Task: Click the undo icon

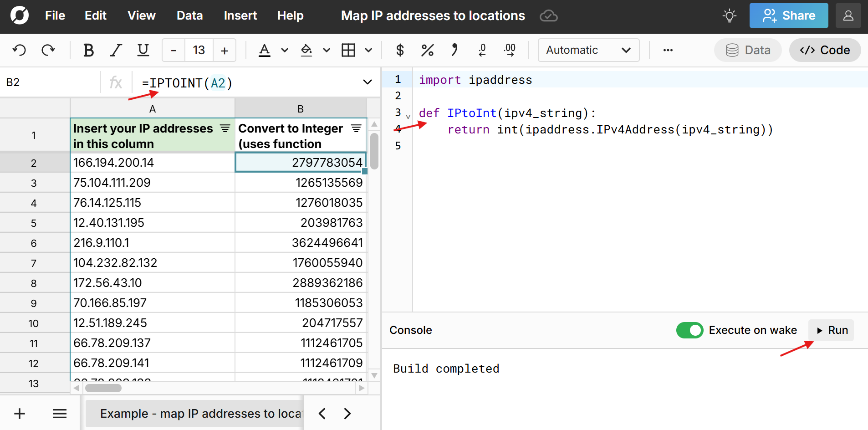Action: (x=19, y=50)
